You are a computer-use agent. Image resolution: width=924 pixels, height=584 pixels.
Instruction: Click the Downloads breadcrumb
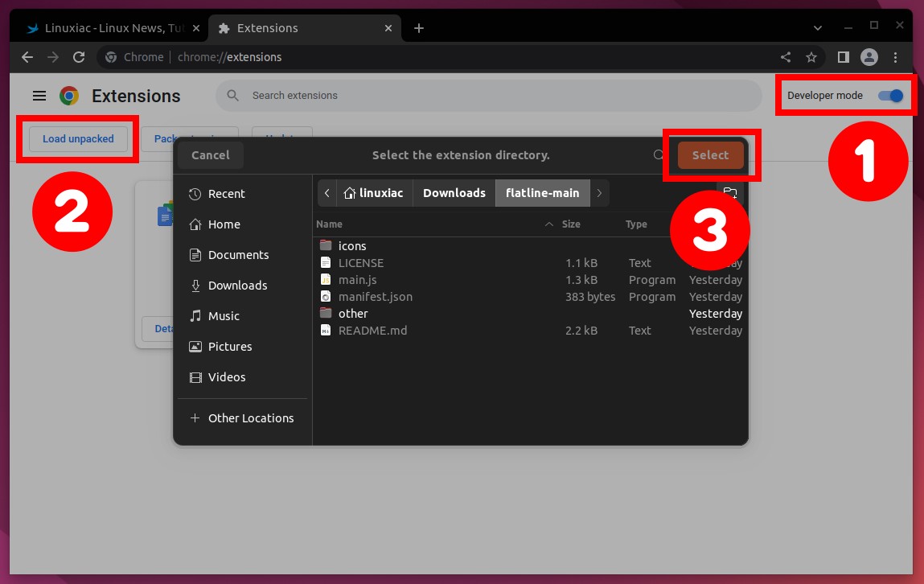pos(454,193)
